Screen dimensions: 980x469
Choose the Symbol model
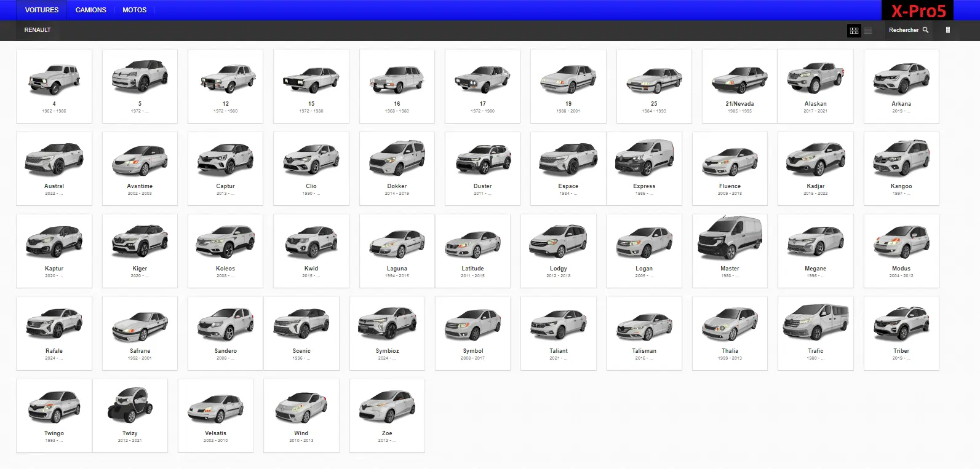pos(472,333)
